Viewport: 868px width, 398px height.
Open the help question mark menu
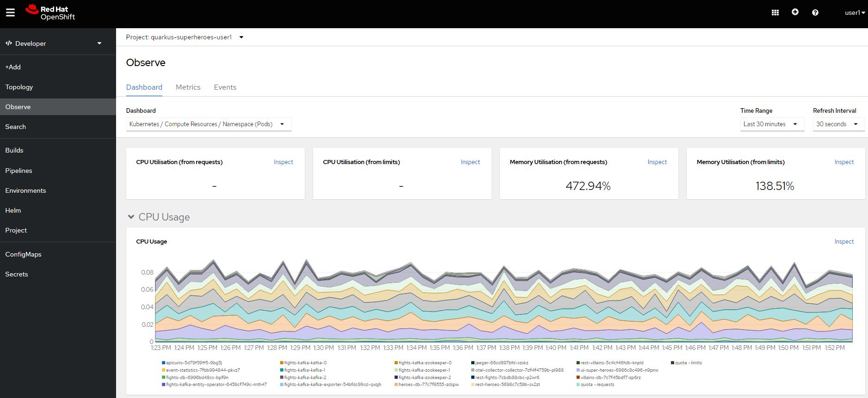(x=815, y=12)
